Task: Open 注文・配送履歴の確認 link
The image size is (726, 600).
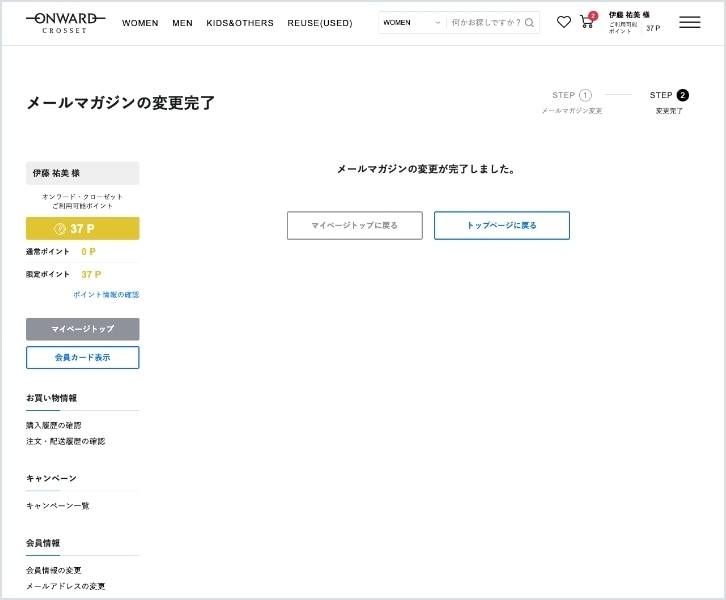Action: [x=65, y=441]
